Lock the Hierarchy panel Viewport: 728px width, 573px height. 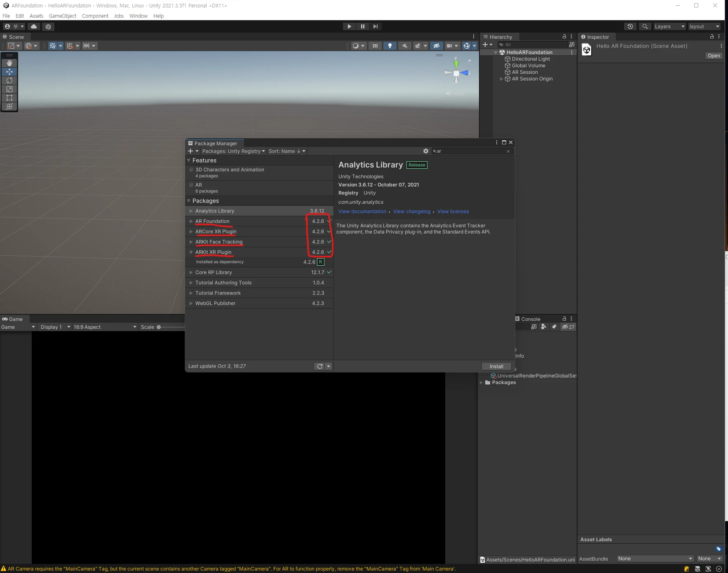pyautogui.click(x=564, y=36)
